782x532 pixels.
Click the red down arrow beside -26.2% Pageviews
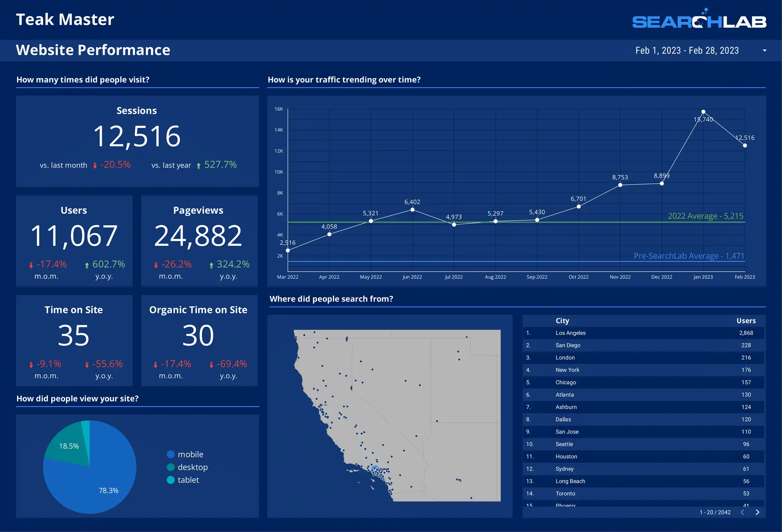(x=156, y=265)
